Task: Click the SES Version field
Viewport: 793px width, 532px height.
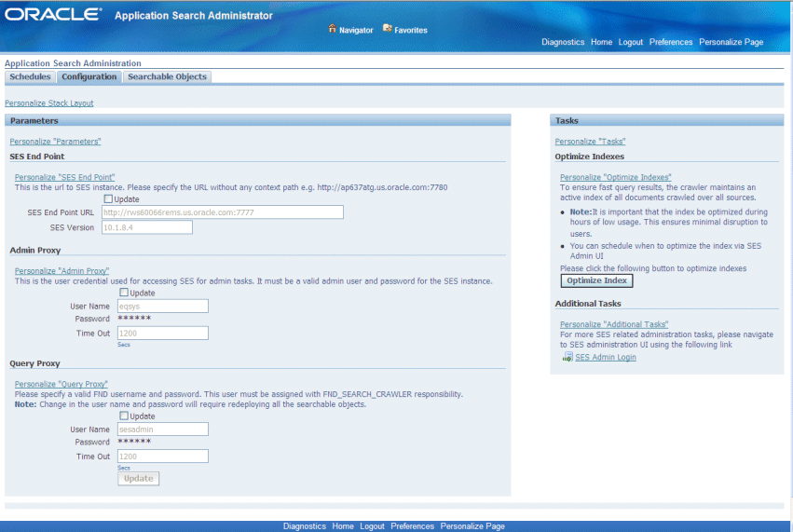Action: tap(147, 227)
